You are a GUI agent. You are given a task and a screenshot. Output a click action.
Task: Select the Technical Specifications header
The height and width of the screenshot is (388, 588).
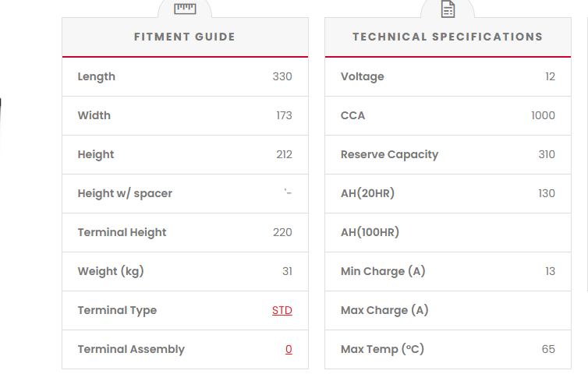click(448, 37)
